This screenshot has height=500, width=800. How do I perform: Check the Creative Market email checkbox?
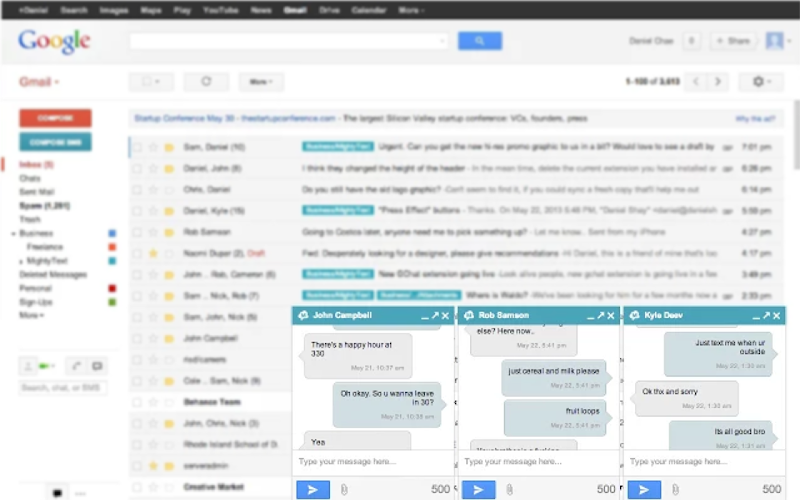137,487
